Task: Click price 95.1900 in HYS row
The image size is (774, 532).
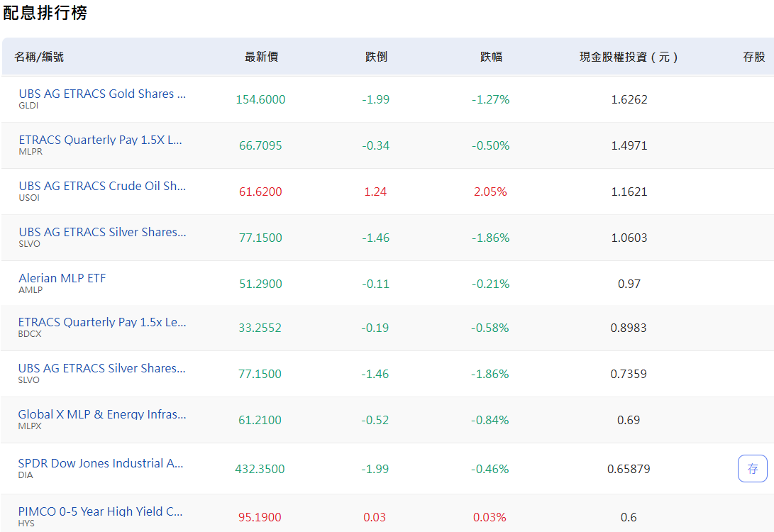Action: click(x=260, y=518)
